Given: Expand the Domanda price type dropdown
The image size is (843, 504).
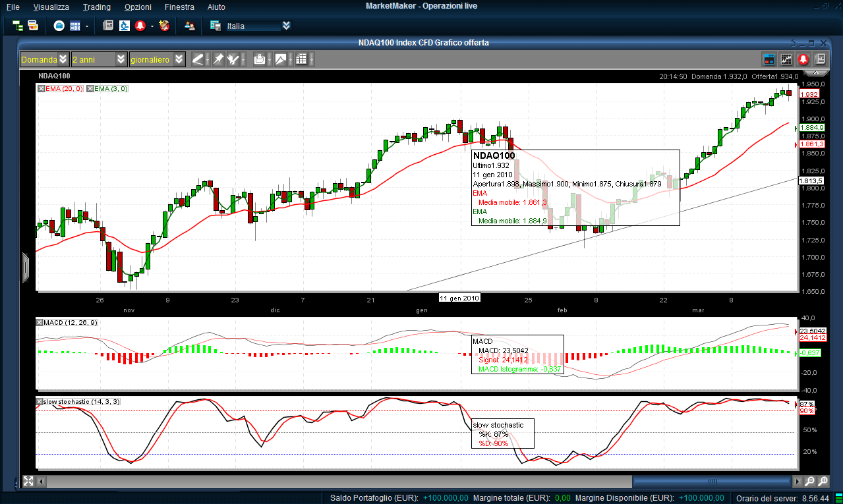Looking at the screenshot, I should coord(63,59).
